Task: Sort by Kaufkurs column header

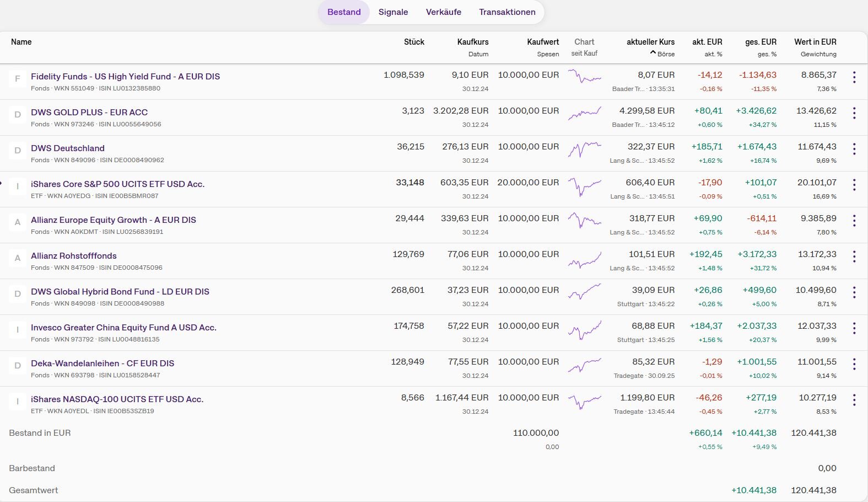Action: point(472,42)
